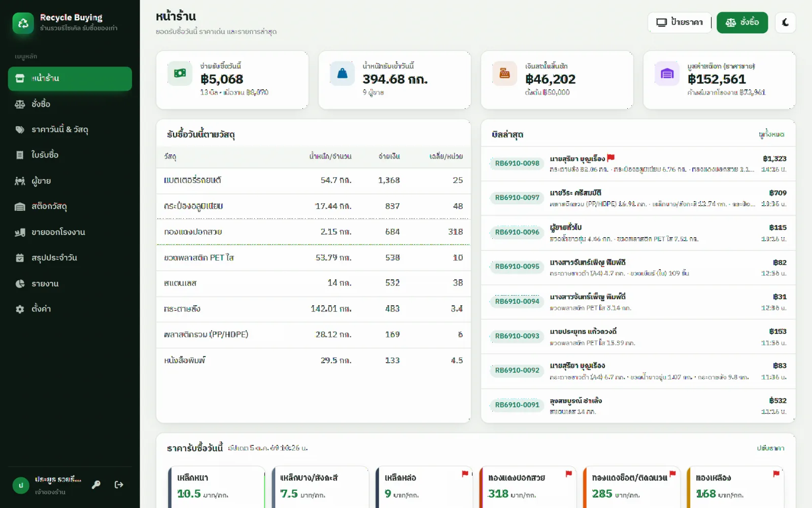Toggle dark mode with the moon icon

click(785, 22)
